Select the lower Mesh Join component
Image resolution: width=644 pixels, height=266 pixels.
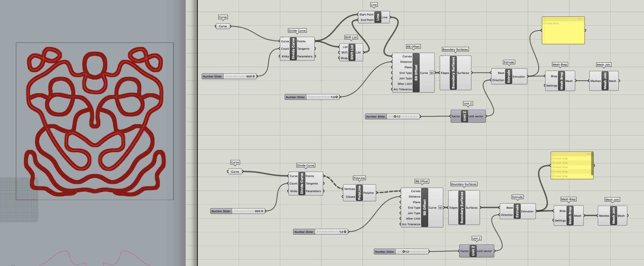coord(613,216)
